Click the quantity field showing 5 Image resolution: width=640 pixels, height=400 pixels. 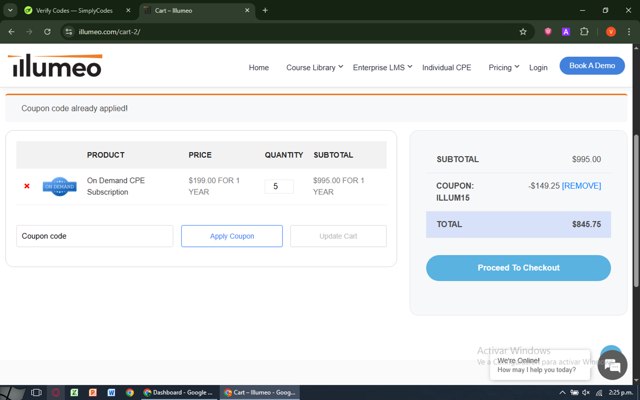tap(279, 187)
